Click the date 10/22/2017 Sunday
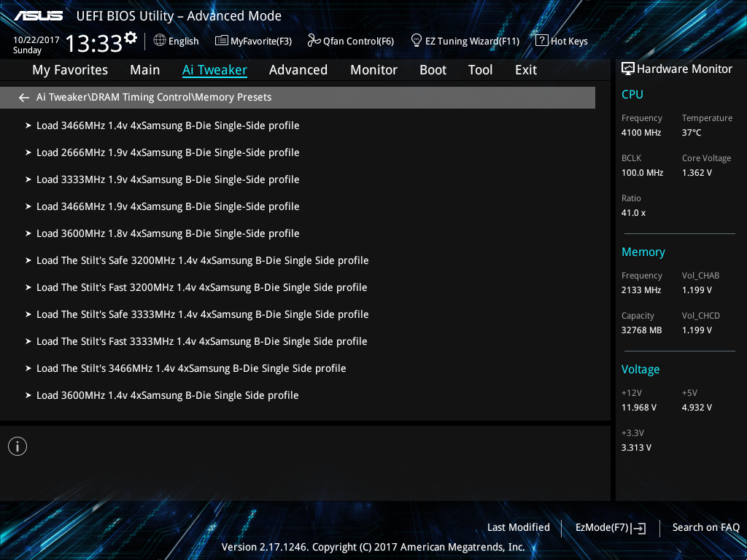The image size is (747, 560). tap(36, 45)
